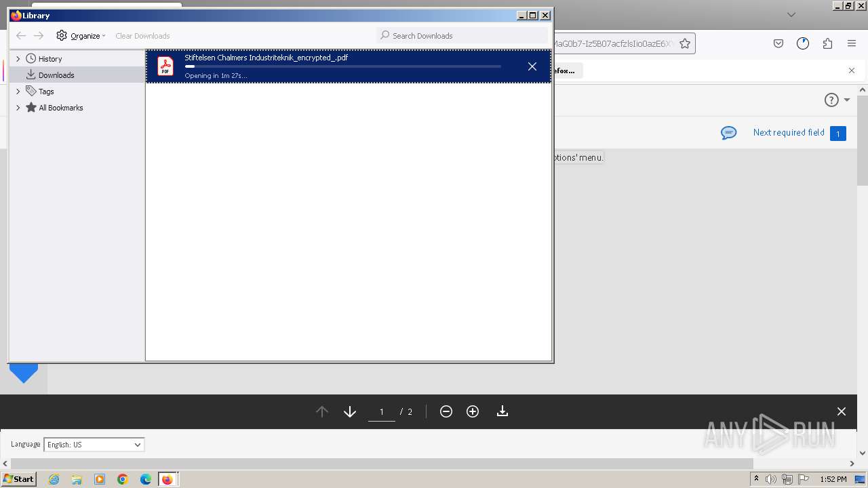Select All Bookmarks in the sidebar
Viewport: 868px width, 488px height.
point(61,108)
